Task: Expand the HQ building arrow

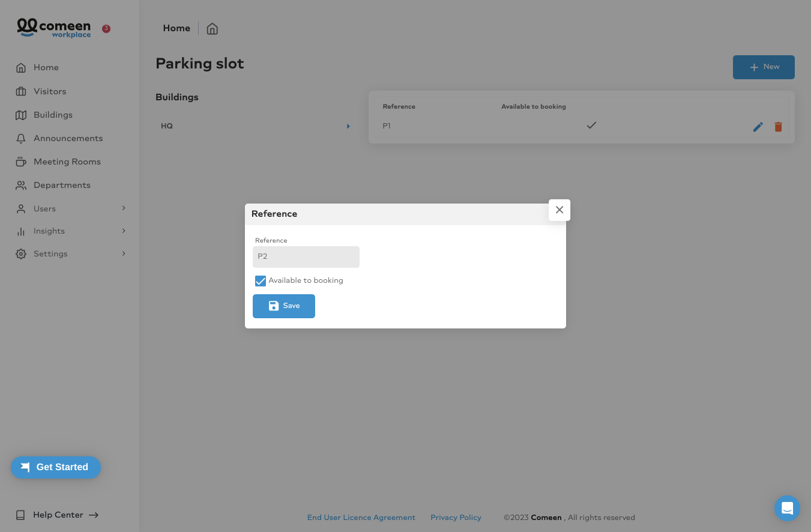Action: (348, 126)
